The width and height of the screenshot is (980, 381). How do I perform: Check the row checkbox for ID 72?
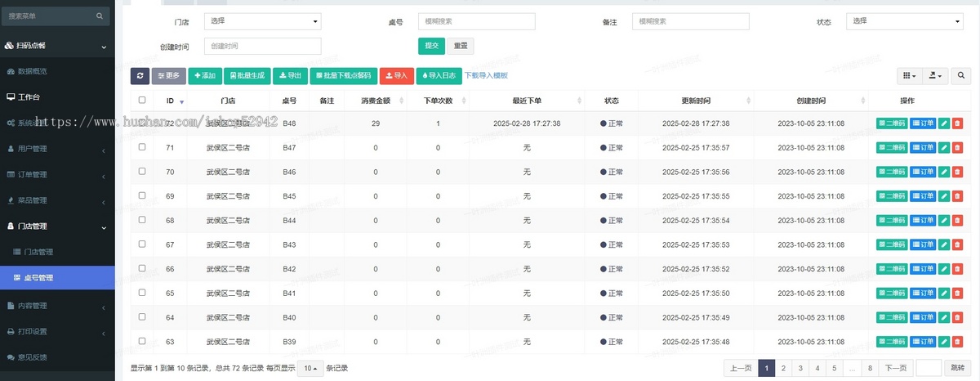tap(142, 123)
